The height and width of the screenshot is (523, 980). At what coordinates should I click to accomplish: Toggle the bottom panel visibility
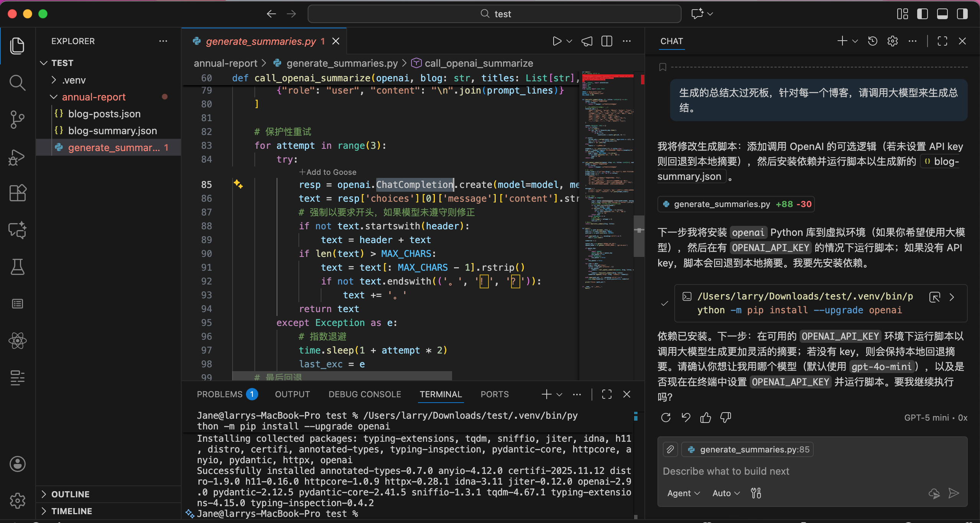[942, 14]
